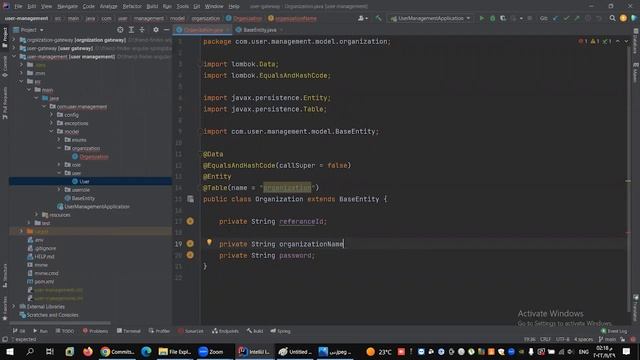
Task: Expand External Libraries node
Action: pyautogui.click(x=13, y=306)
